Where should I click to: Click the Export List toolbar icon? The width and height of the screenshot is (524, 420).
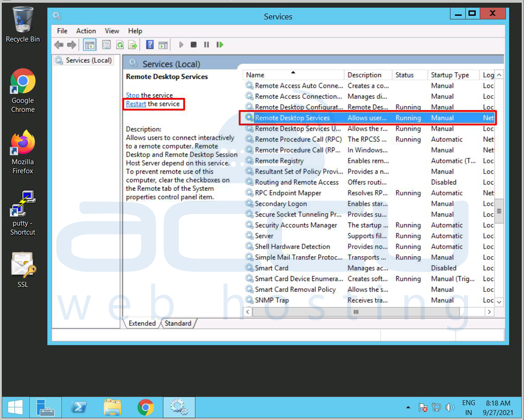pyautogui.click(x=133, y=45)
